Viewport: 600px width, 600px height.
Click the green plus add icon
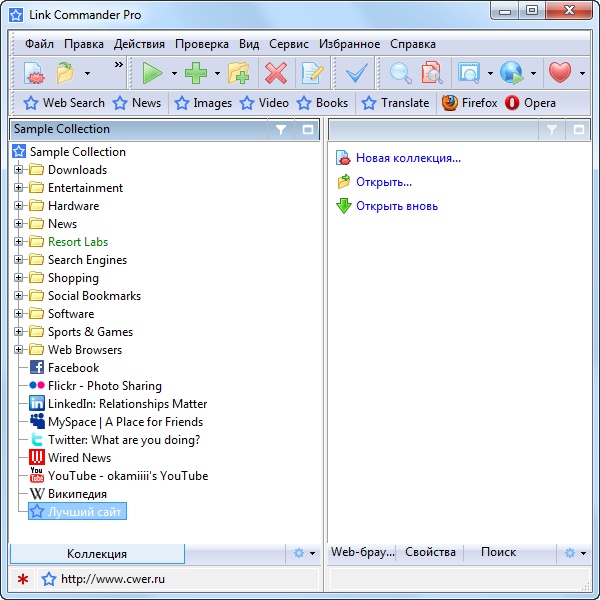(196, 73)
